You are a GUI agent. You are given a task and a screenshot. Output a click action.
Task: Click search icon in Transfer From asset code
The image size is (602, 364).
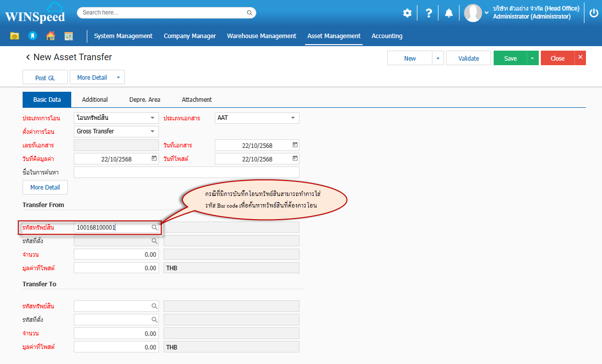pos(155,228)
